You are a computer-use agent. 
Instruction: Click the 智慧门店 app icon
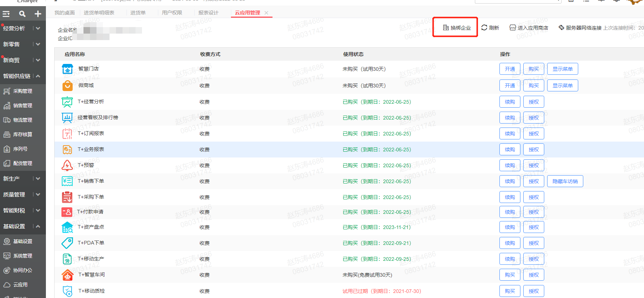pyautogui.click(x=67, y=69)
